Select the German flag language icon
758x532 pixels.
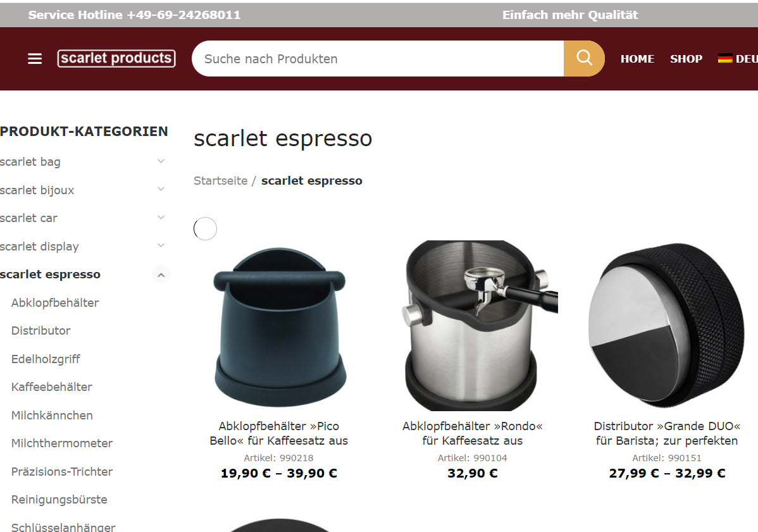click(724, 58)
